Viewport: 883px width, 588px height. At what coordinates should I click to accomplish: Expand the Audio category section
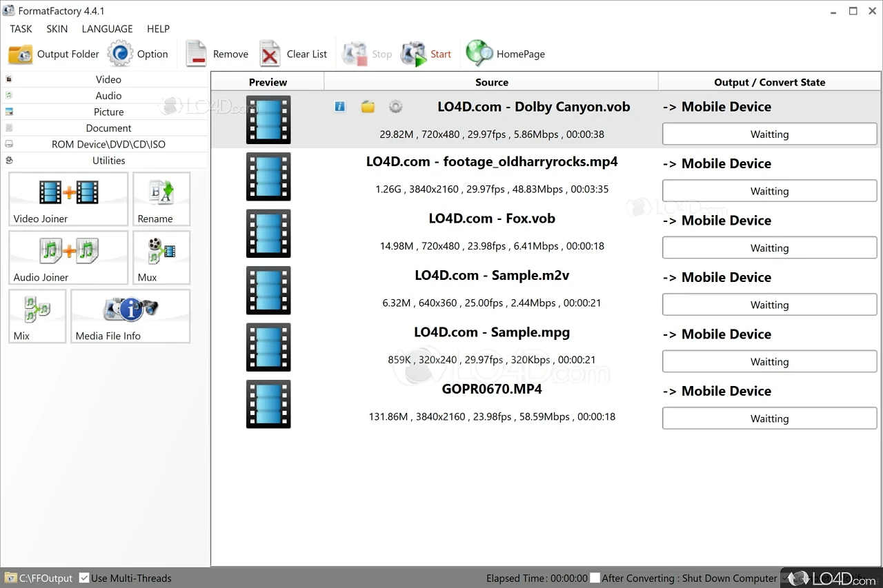pos(108,96)
